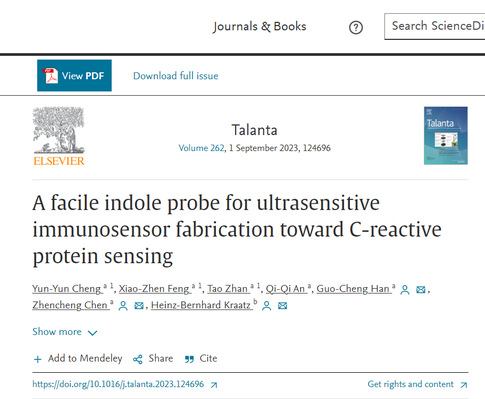Open the Talanta journal cover thumbnail
Viewport: 485px width, 399px height.
click(446, 136)
